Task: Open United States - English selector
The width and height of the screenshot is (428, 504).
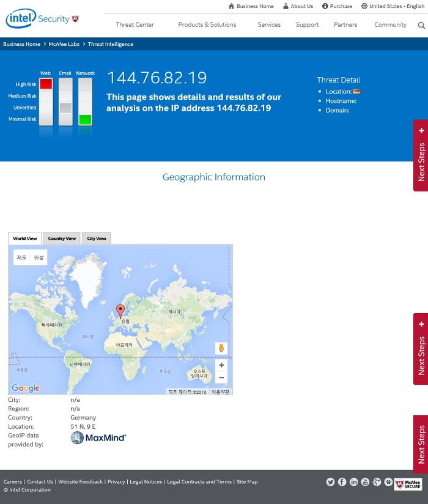Action: click(x=396, y=6)
